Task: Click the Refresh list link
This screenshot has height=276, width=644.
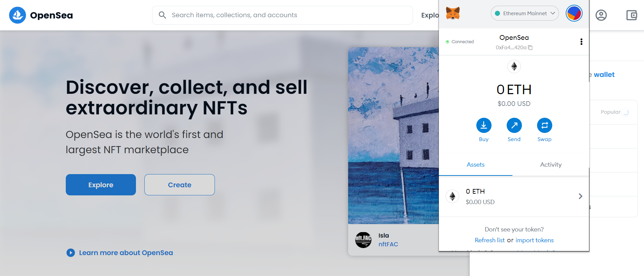Action: (x=489, y=240)
